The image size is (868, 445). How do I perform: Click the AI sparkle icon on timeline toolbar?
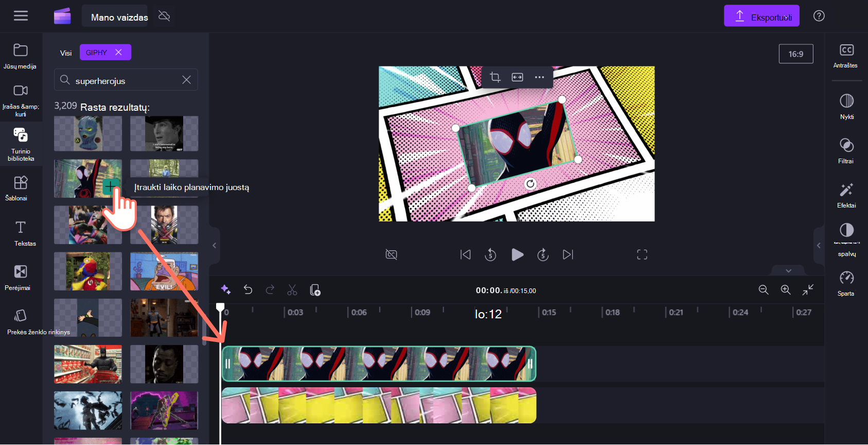pos(225,290)
